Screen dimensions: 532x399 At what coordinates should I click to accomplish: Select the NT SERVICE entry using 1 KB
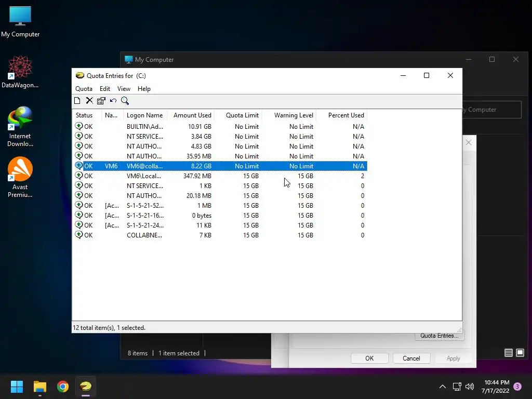pyautogui.click(x=220, y=185)
